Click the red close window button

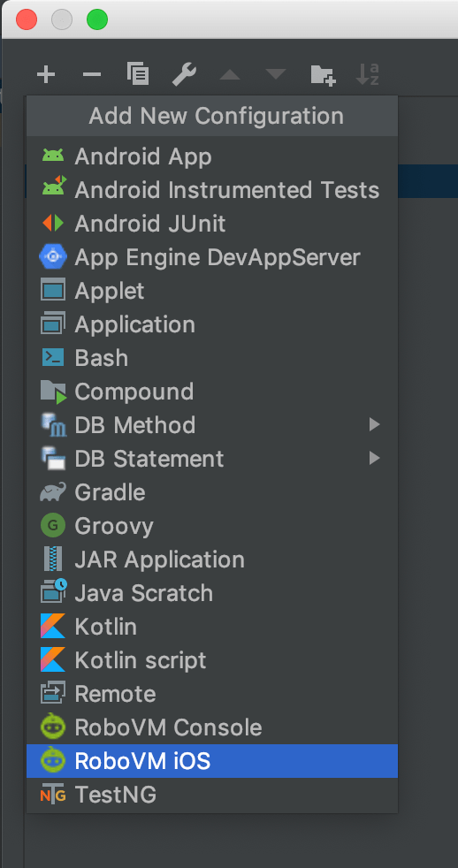(x=27, y=20)
